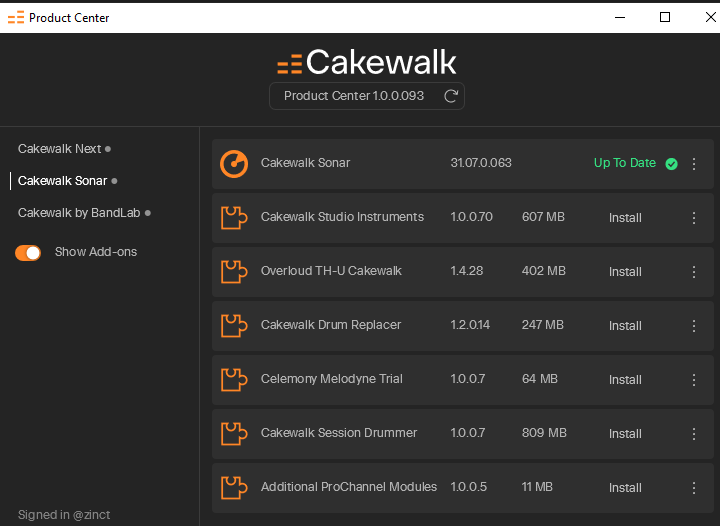The height and width of the screenshot is (526, 720).
Task: Disable the Show Add-ons toggle
Action: coord(28,252)
